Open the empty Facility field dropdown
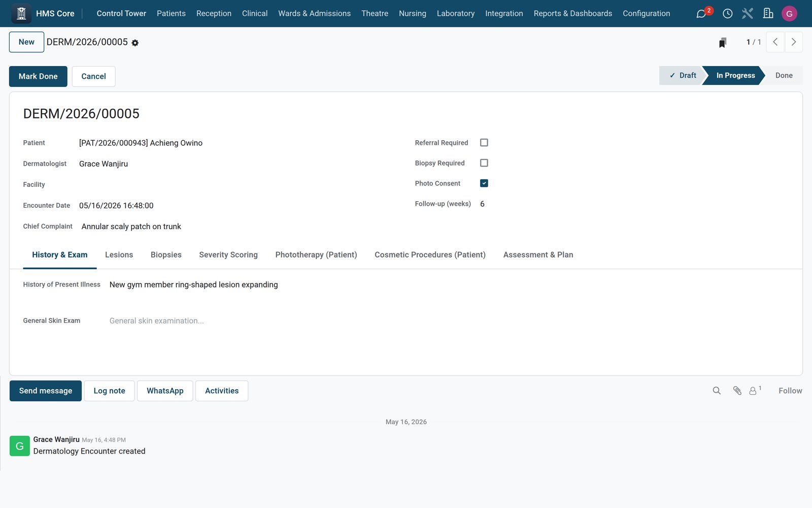Viewport: 812px width, 508px height. [236, 185]
